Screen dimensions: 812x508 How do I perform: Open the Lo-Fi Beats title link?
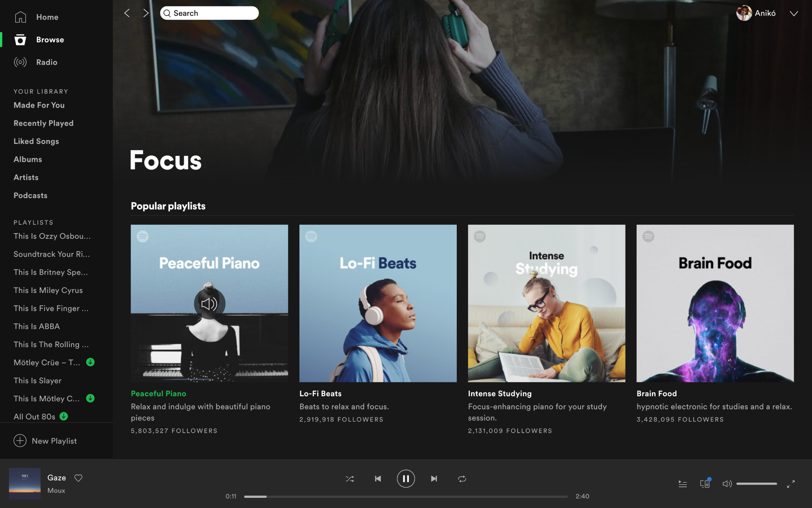pos(321,394)
